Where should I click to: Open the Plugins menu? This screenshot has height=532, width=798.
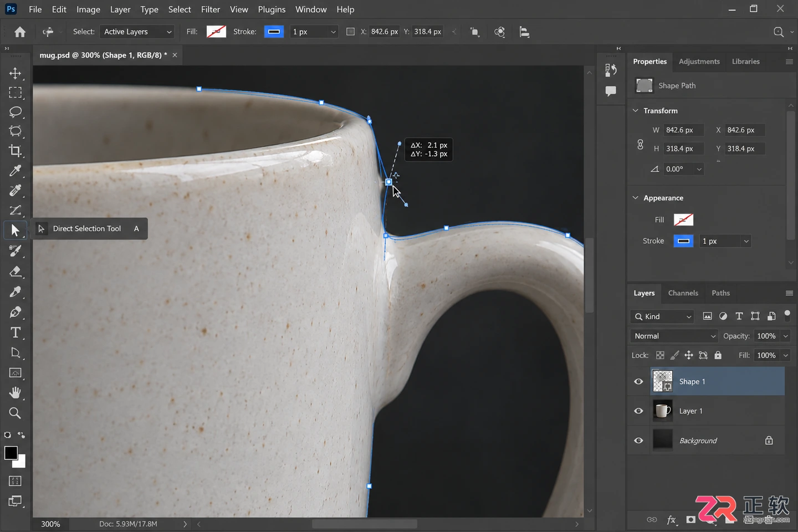[272, 9]
